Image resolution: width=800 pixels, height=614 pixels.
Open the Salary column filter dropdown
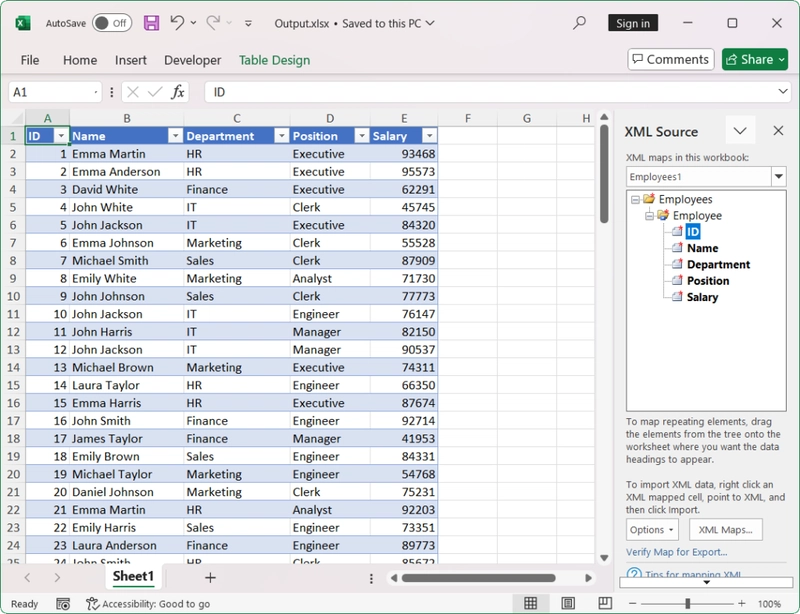point(429,136)
